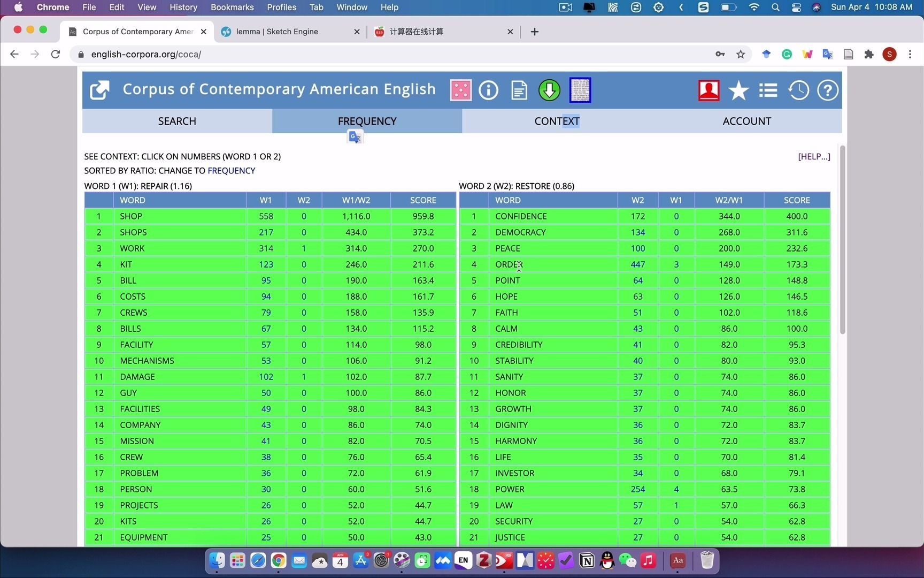Open Chrome three-dot menu

click(910, 54)
